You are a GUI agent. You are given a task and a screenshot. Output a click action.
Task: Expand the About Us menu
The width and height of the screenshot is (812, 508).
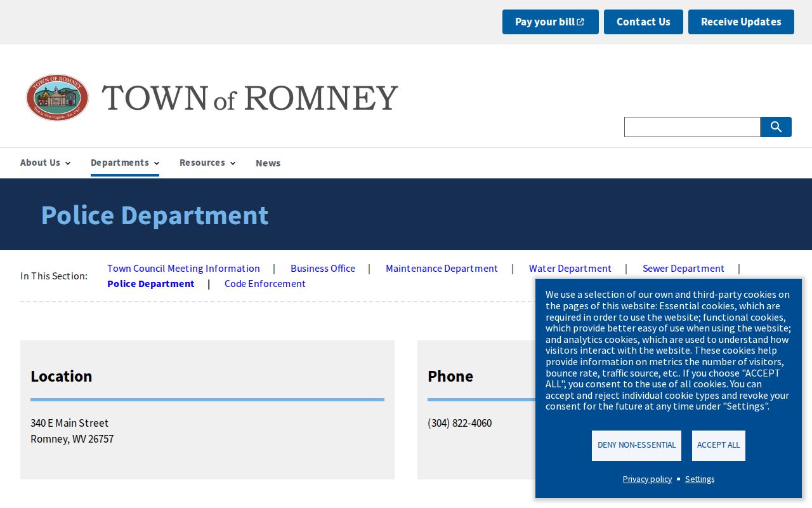45,163
